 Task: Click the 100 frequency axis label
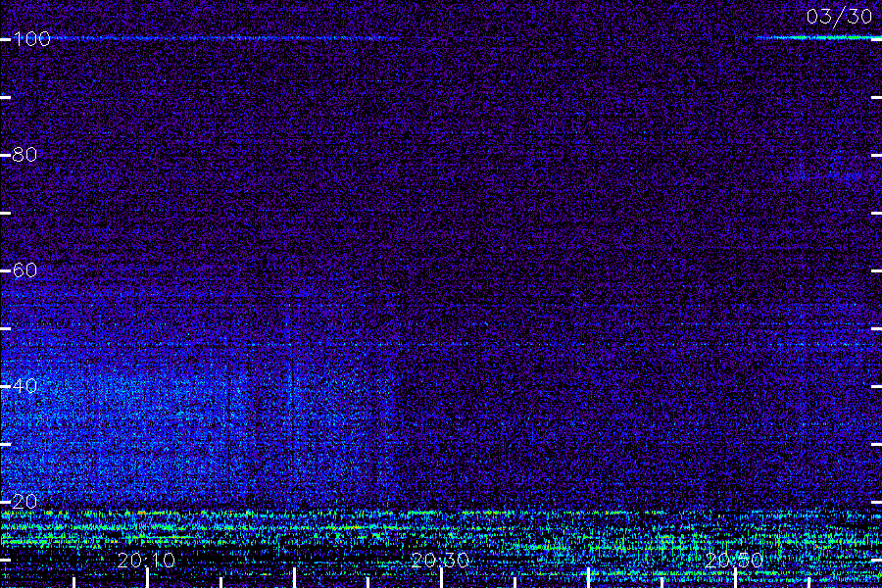tap(31, 39)
